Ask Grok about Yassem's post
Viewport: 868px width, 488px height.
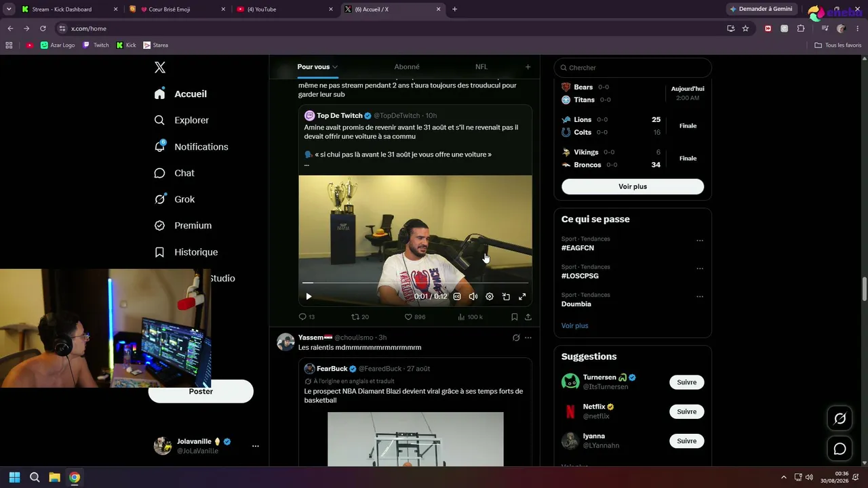[516, 338]
